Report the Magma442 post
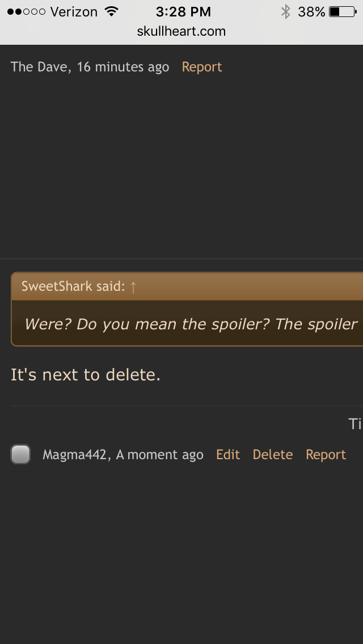Viewport: 363px width, 644px height. [x=326, y=455]
